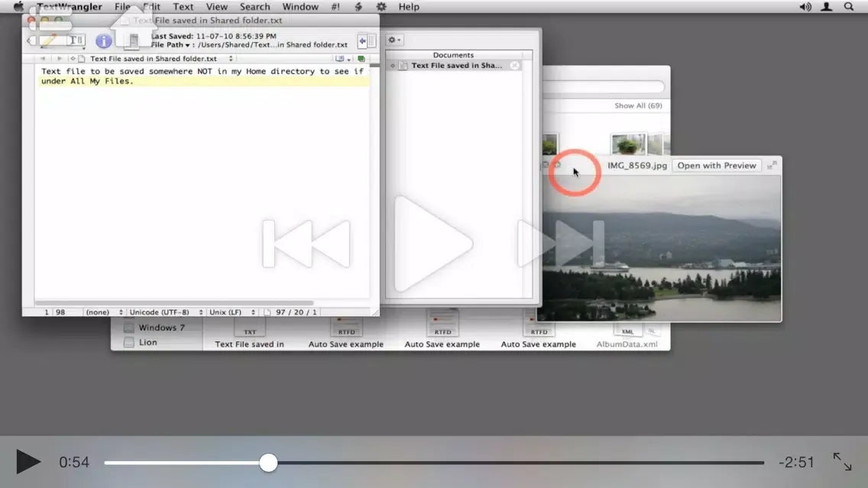The height and width of the screenshot is (488, 868).
Task: Open the gear action menu in Documents drawer
Action: pos(394,40)
